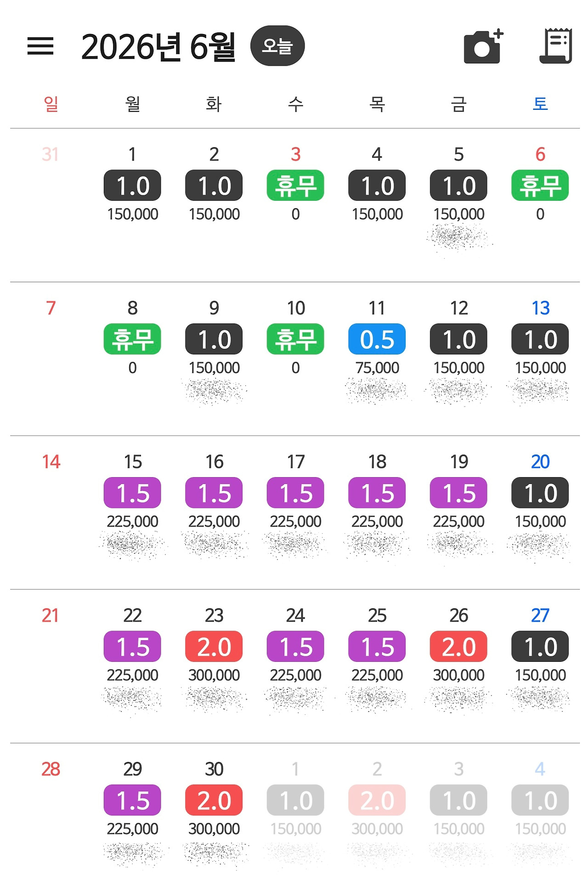Open the memo note under June 5
588x882 pixels.
point(459,237)
